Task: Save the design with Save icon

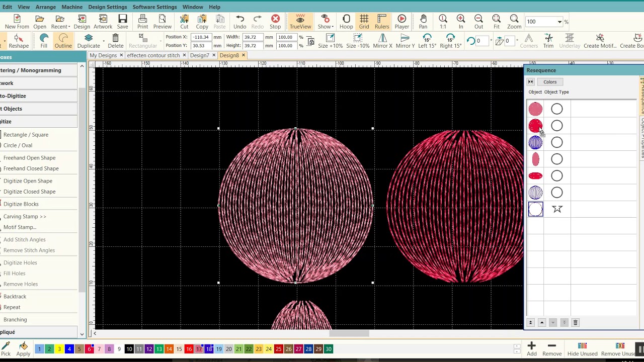Action: pos(123,22)
